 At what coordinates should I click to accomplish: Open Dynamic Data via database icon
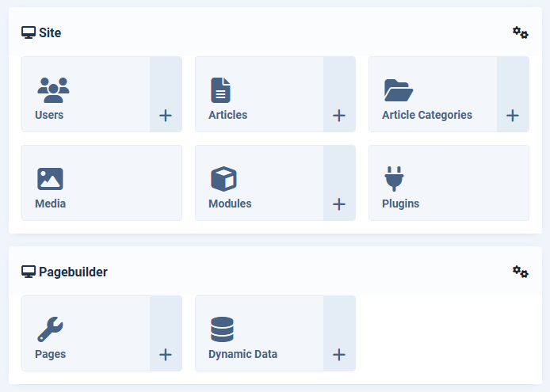tap(222, 329)
